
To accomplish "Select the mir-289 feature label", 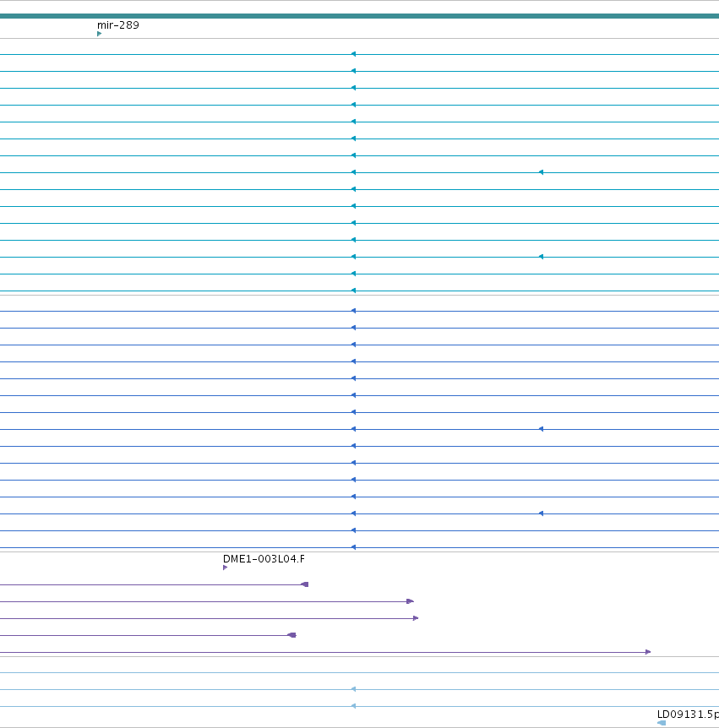I will (x=118, y=25).
